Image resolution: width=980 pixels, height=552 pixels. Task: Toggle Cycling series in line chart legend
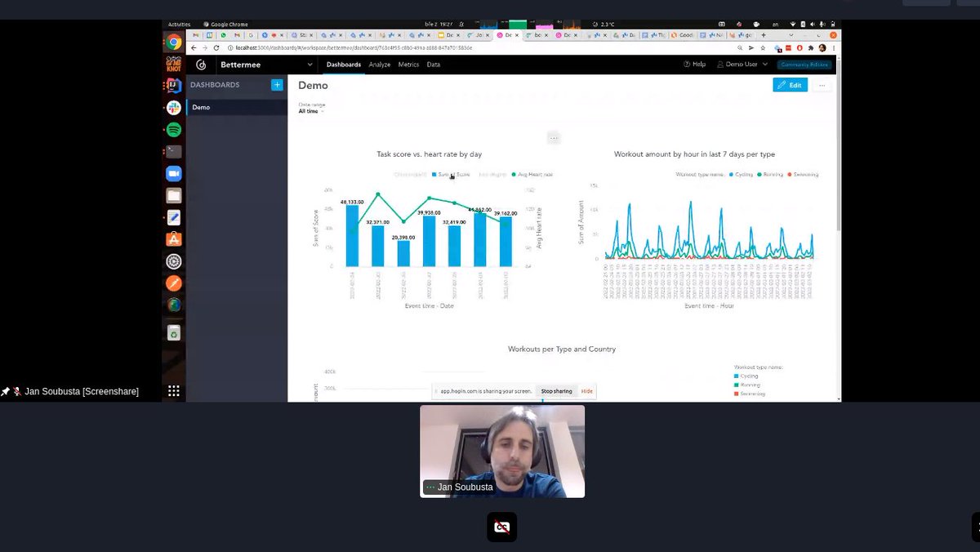point(741,175)
